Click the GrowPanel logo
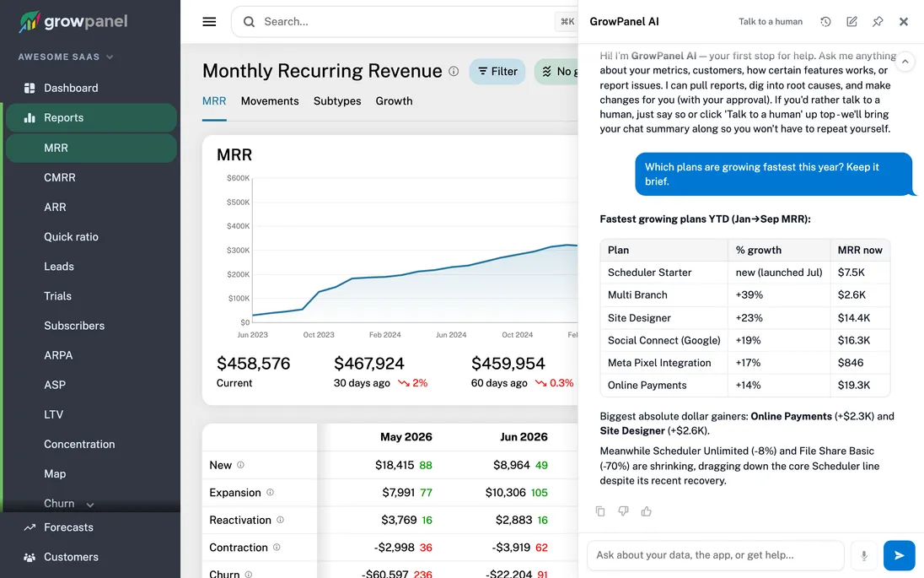Screen dimensions: 924x578 [73, 22]
